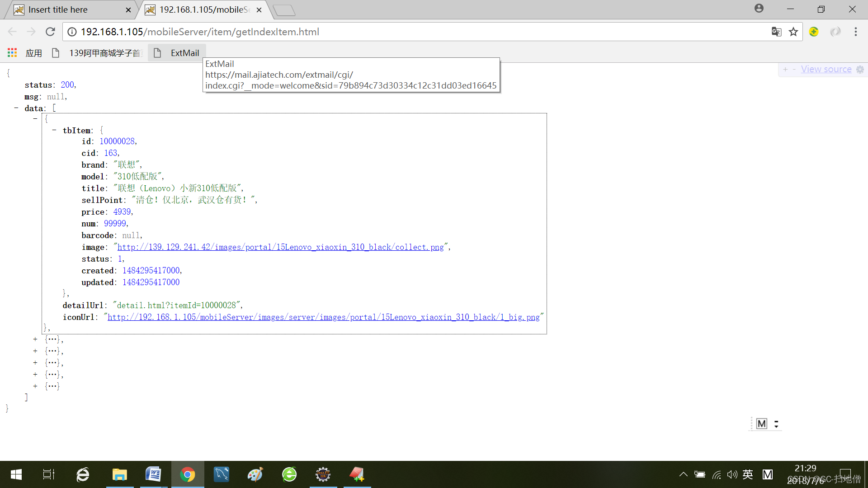Click the site information icon in address bar
Screen dimensions: 868x488
(72, 32)
